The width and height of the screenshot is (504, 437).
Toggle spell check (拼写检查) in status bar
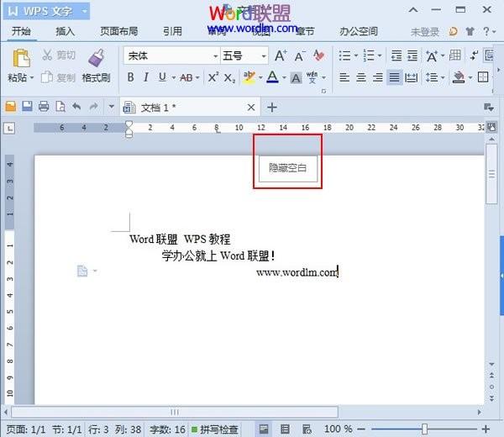click(215, 429)
